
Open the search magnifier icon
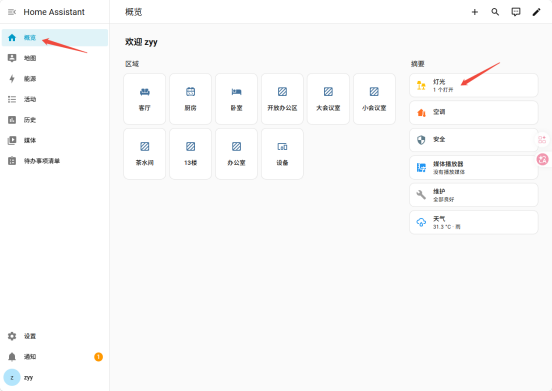495,12
